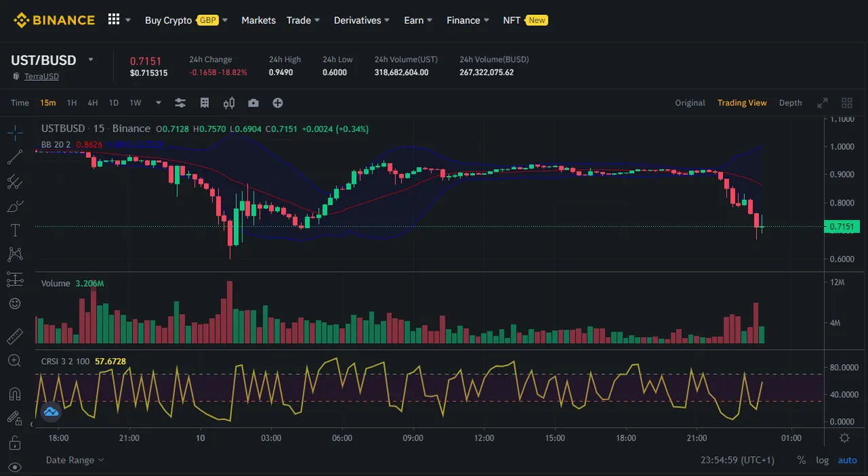Open the Finance menu
Screen dimensions: 868x476
(x=468, y=20)
